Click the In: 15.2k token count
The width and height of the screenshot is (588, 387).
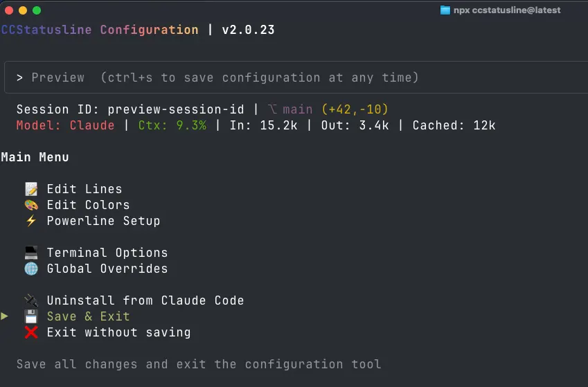(x=264, y=125)
